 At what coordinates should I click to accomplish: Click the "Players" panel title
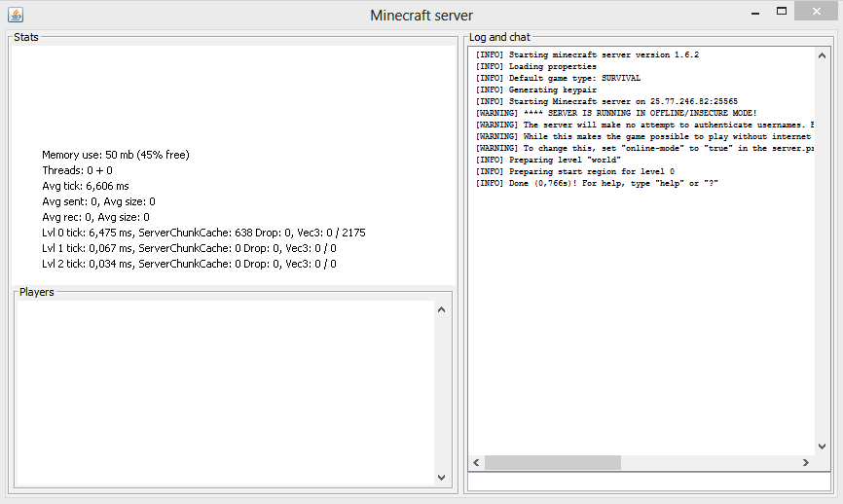tap(37, 292)
